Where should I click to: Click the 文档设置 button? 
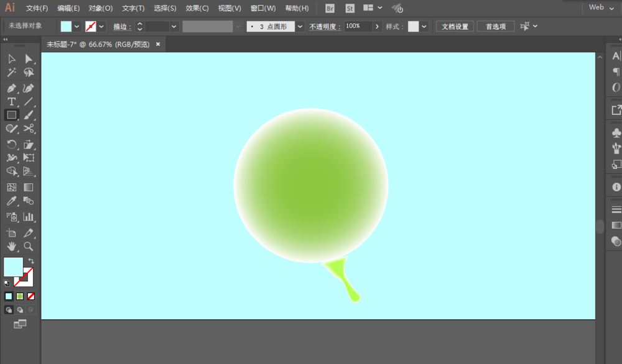click(x=455, y=26)
